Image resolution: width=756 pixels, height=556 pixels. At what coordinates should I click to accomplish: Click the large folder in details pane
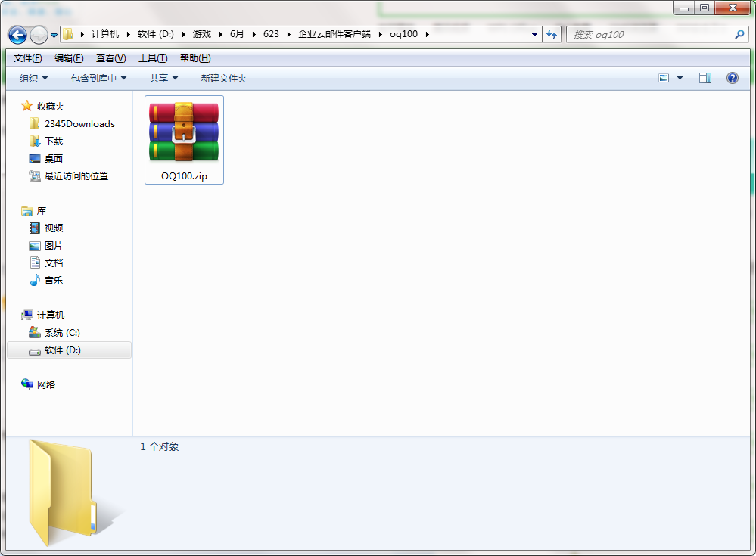point(63,493)
